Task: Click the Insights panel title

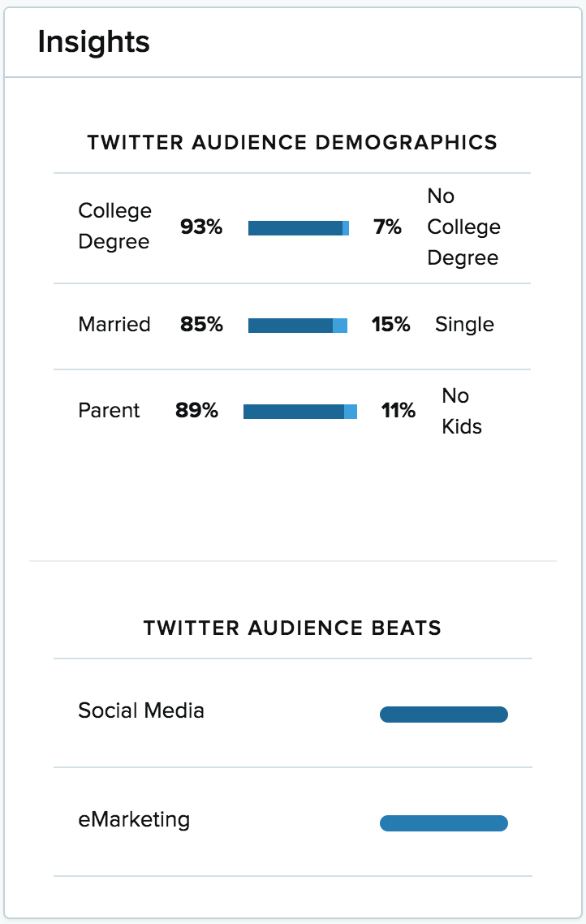Action: pyautogui.click(x=93, y=41)
